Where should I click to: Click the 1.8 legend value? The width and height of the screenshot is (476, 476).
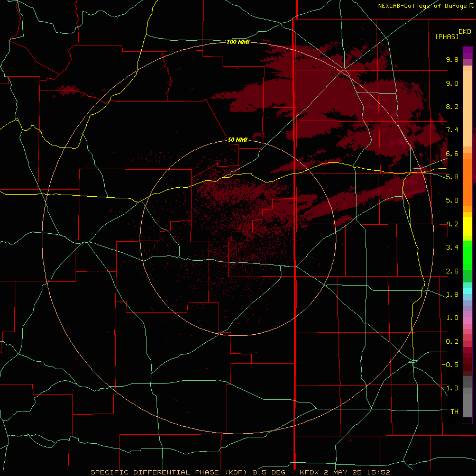coord(452,295)
